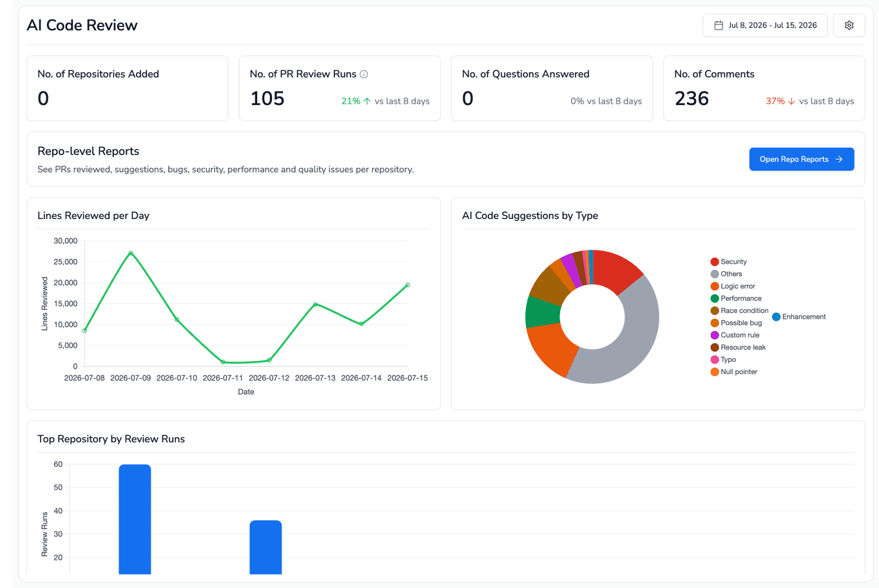Click the '0% vs last 8 days' text
Screen dimensions: 879x588
pyautogui.click(x=606, y=101)
